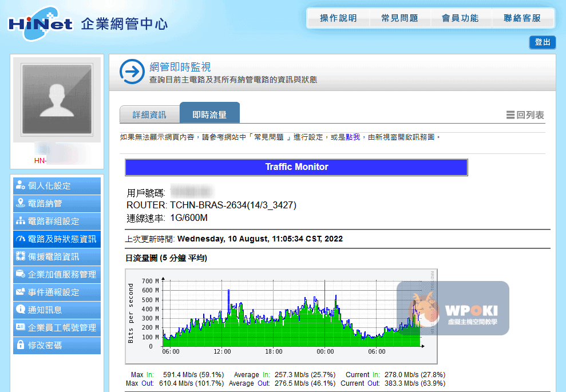Screen dimensions: 566x392
Task: Click the 電路納管 location pin icon
Action: (21, 203)
